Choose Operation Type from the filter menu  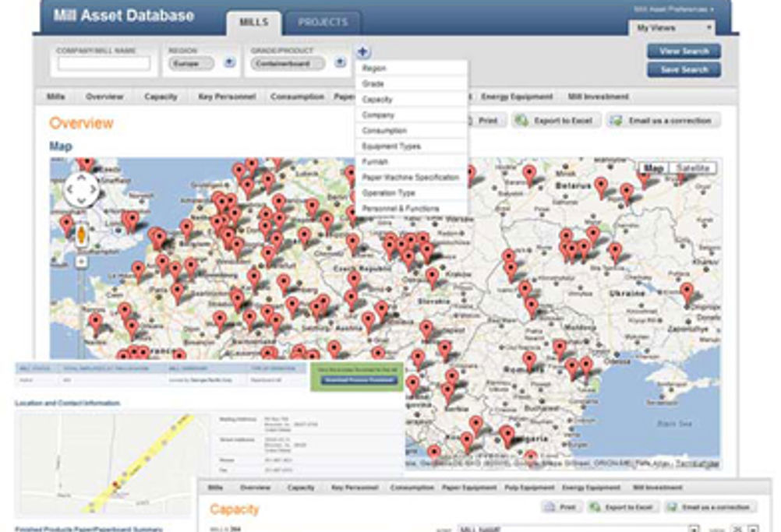pos(412,192)
